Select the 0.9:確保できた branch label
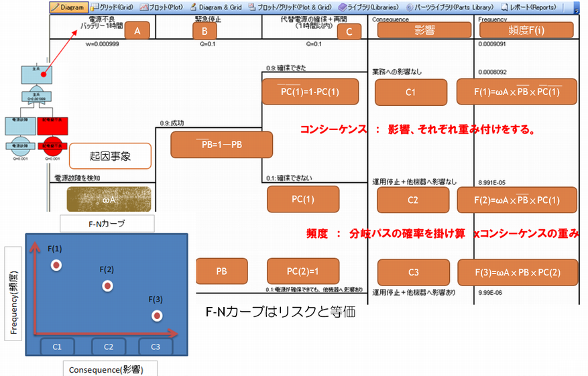Viewport: 588px width, 376px height. (x=286, y=68)
